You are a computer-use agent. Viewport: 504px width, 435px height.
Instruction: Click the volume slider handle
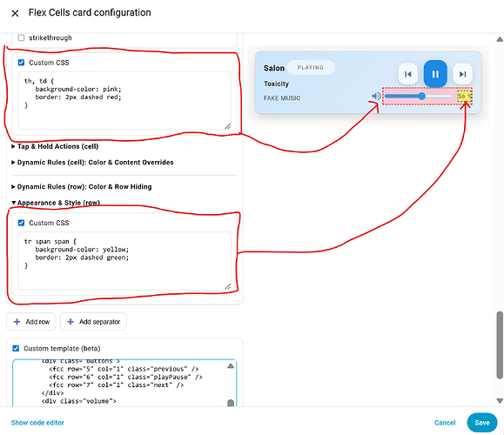[x=421, y=96]
